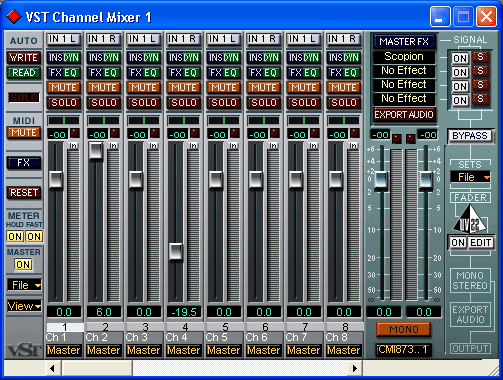503x380 pixels.
Task: Toggle Solo on channel 6
Action: coord(264,103)
